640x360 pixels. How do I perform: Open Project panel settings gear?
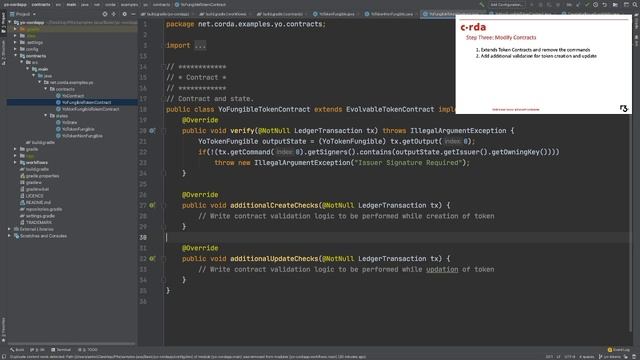pos(124,14)
